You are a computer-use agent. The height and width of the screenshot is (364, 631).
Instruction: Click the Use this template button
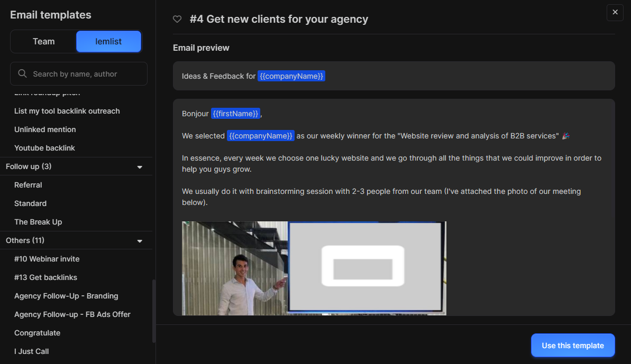[x=573, y=345]
